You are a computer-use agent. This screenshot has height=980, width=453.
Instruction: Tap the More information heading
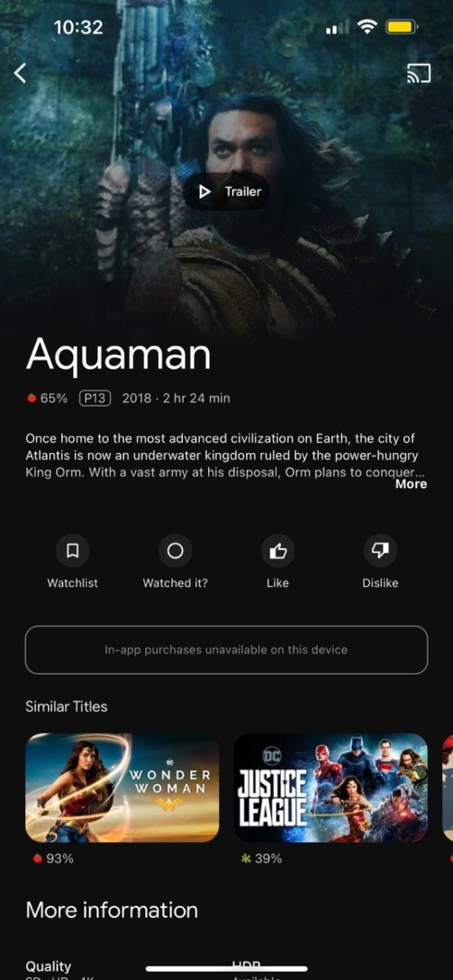point(112,910)
